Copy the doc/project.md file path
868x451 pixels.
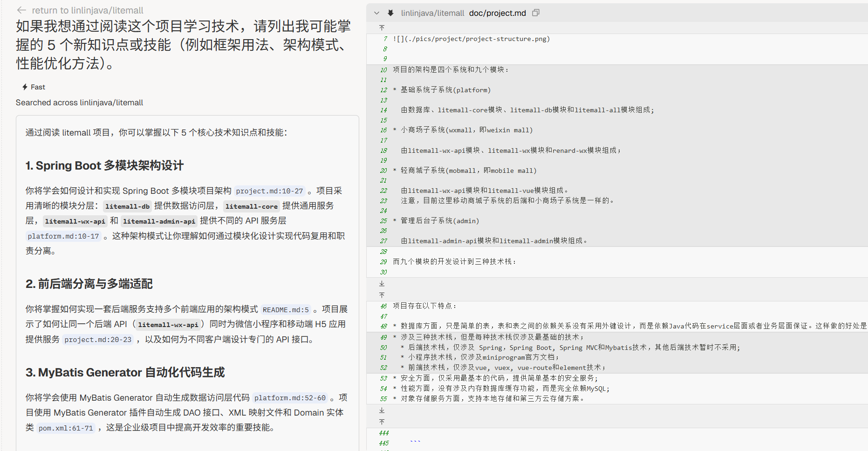(x=536, y=13)
